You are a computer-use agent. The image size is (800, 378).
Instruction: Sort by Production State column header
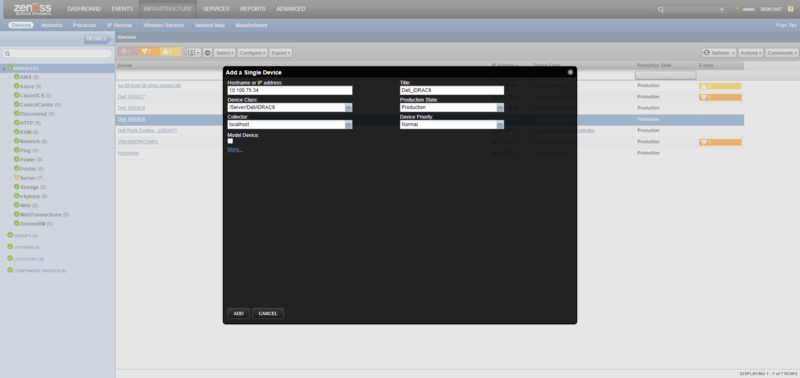654,65
